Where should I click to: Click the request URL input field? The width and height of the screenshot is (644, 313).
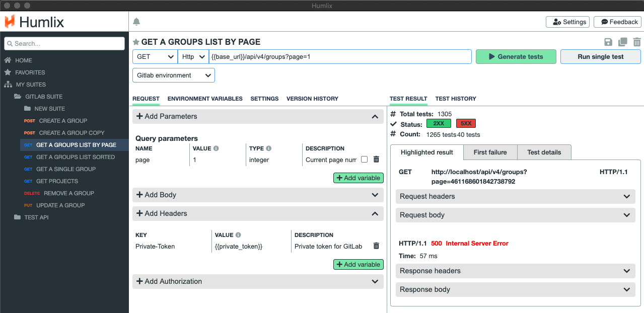pyautogui.click(x=340, y=57)
